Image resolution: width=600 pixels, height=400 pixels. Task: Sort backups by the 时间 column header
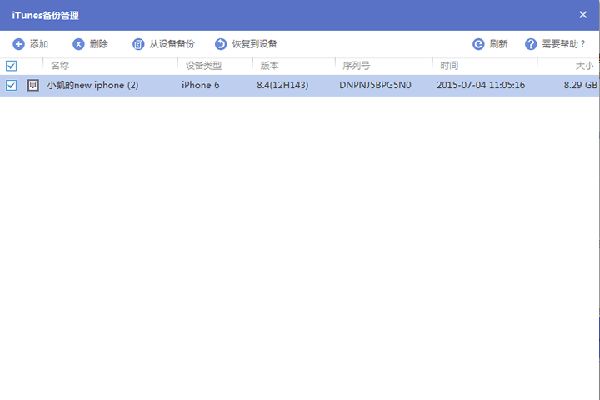(x=449, y=66)
